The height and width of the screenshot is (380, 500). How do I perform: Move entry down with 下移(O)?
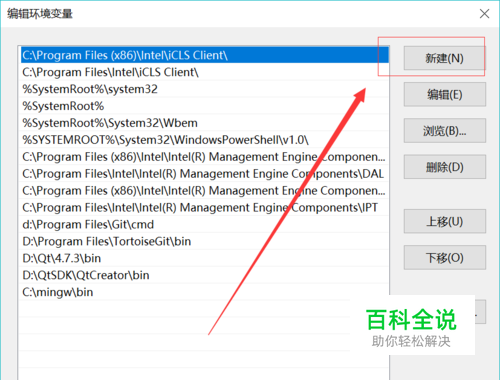(x=445, y=258)
